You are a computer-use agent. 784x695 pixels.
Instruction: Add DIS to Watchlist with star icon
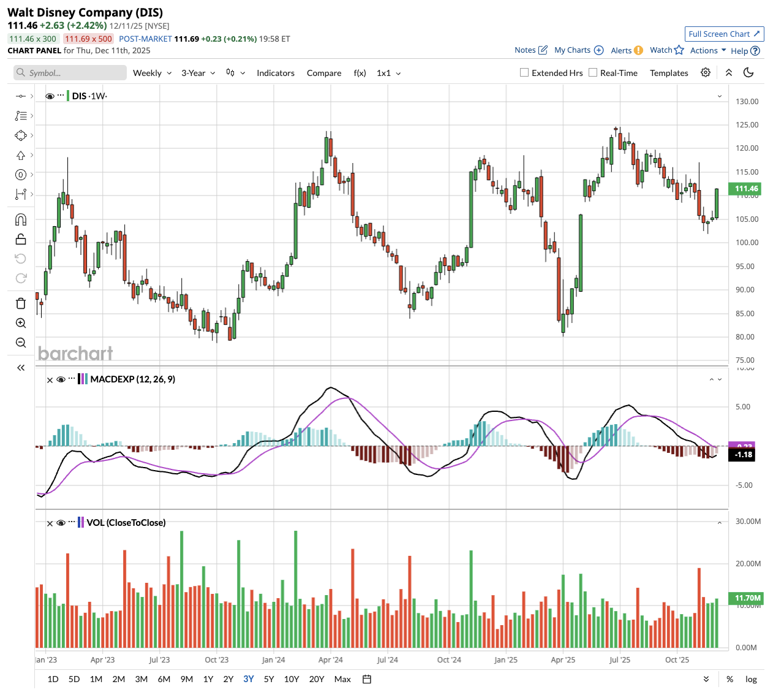(x=679, y=50)
